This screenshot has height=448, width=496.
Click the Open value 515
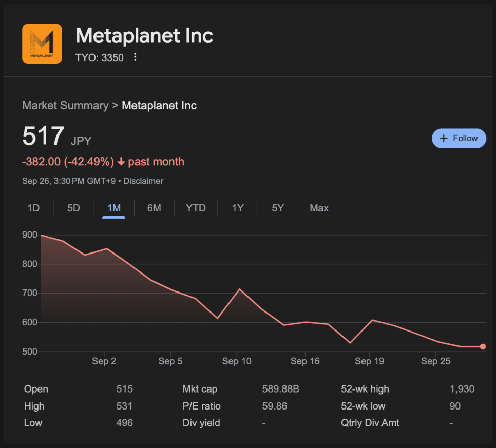pos(124,389)
